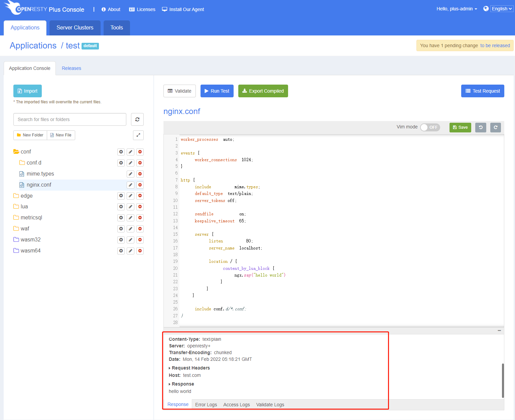This screenshot has width=515, height=420.
Task: Minimize the response output panel
Action: coord(499,330)
